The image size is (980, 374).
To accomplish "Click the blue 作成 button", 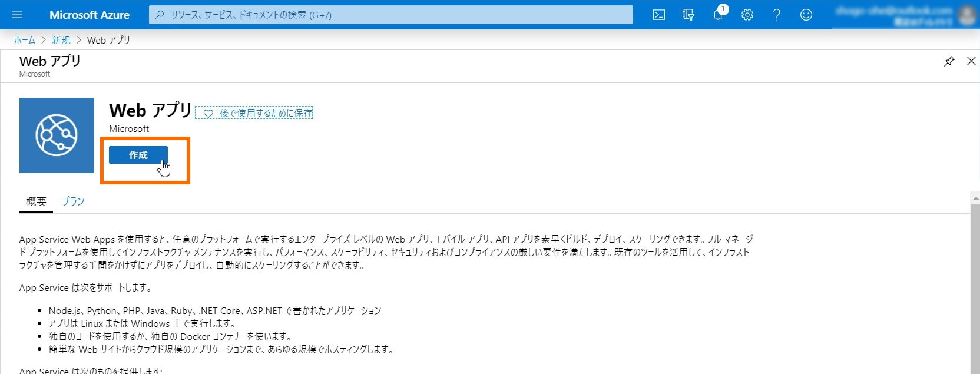I will click(x=138, y=155).
